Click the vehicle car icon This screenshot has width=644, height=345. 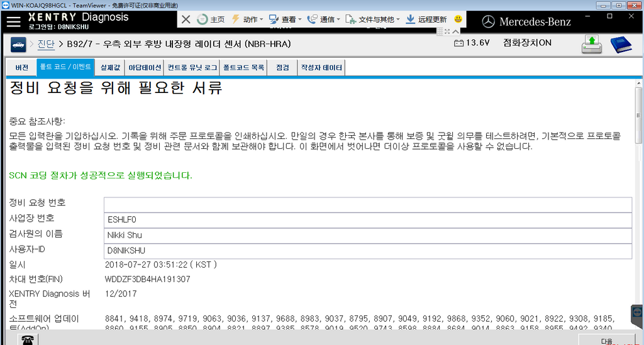click(18, 44)
